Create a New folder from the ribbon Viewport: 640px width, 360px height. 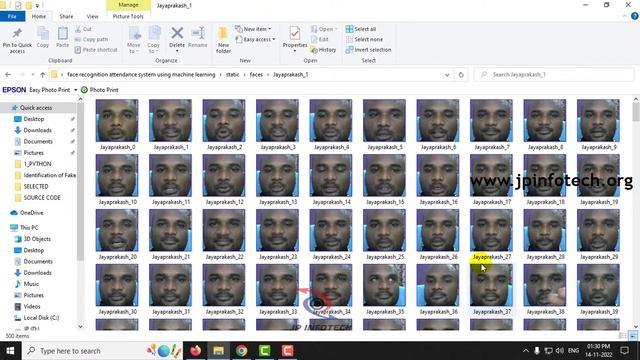223,40
